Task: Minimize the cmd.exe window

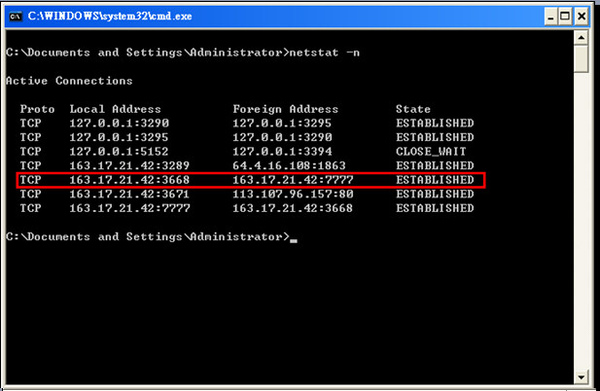Action: [x=550, y=17]
